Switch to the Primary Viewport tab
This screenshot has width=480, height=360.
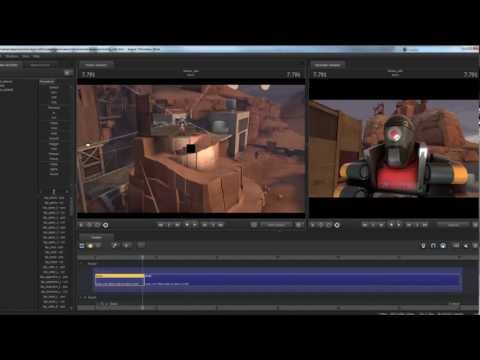(x=96, y=65)
